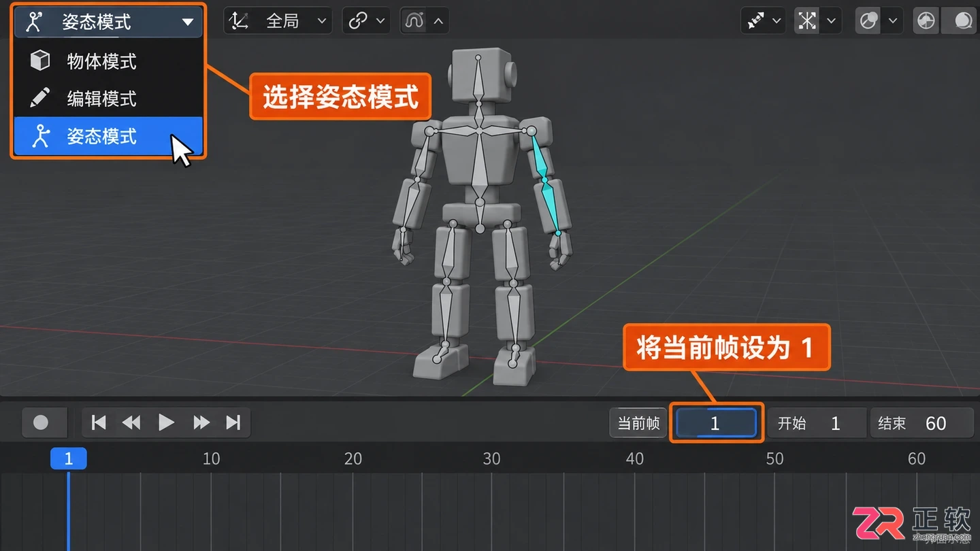Open the dropdown beside the overlapping-circles icon
The image size is (980, 551).
pyautogui.click(x=893, y=21)
